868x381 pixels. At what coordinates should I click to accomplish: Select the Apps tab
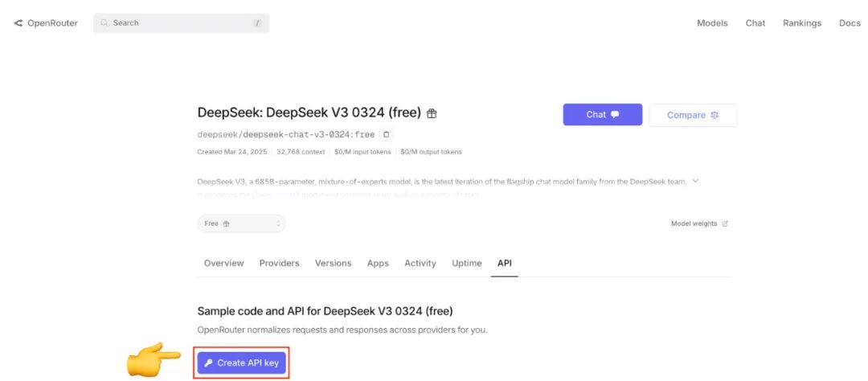378,263
